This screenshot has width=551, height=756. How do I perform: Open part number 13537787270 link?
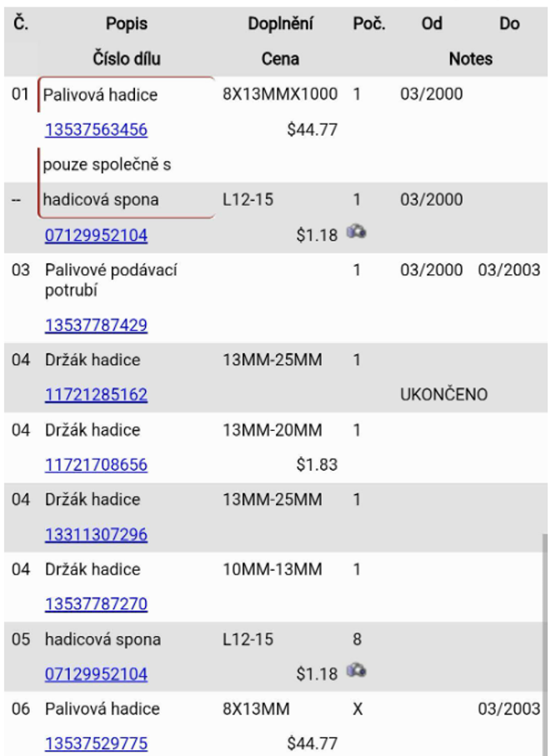pos(96,604)
